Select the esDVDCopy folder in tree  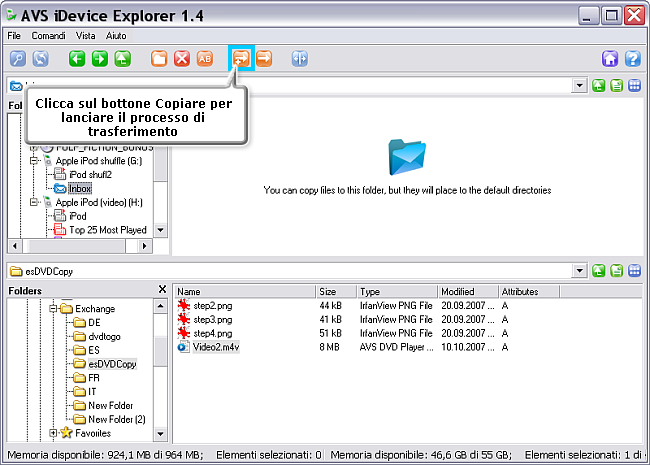coord(112,364)
